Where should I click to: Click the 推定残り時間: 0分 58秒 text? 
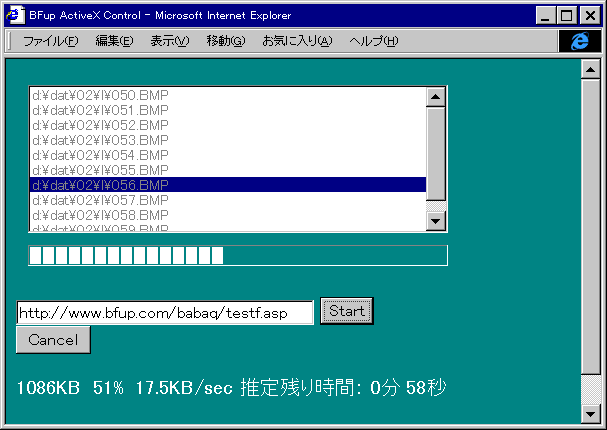point(343,387)
